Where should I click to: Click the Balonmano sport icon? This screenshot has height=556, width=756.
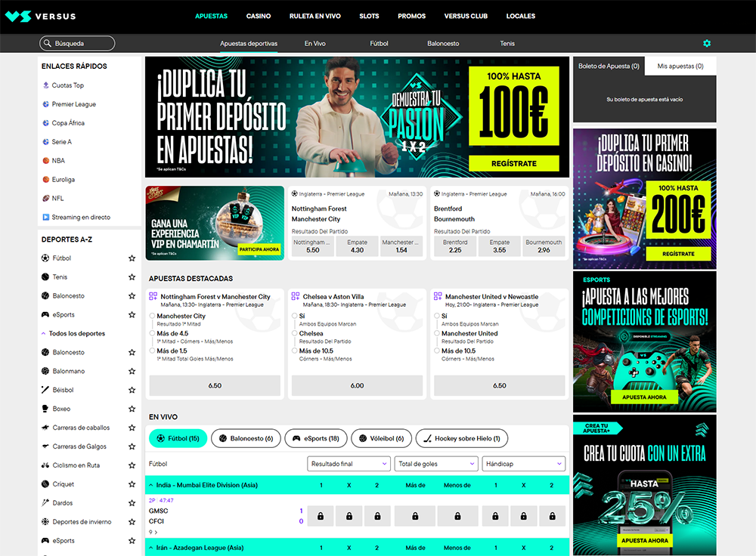pyautogui.click(x=45, y=371)
